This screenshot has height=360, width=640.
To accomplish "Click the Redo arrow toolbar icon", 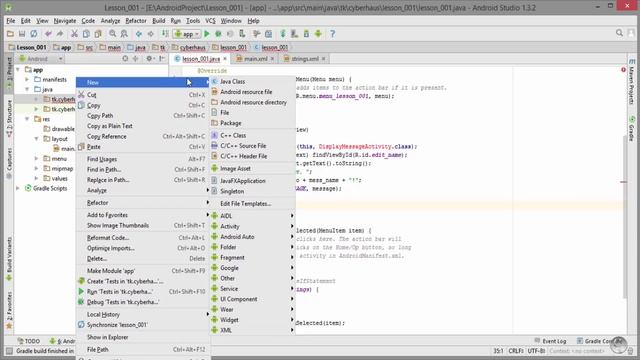I will 60,34.
